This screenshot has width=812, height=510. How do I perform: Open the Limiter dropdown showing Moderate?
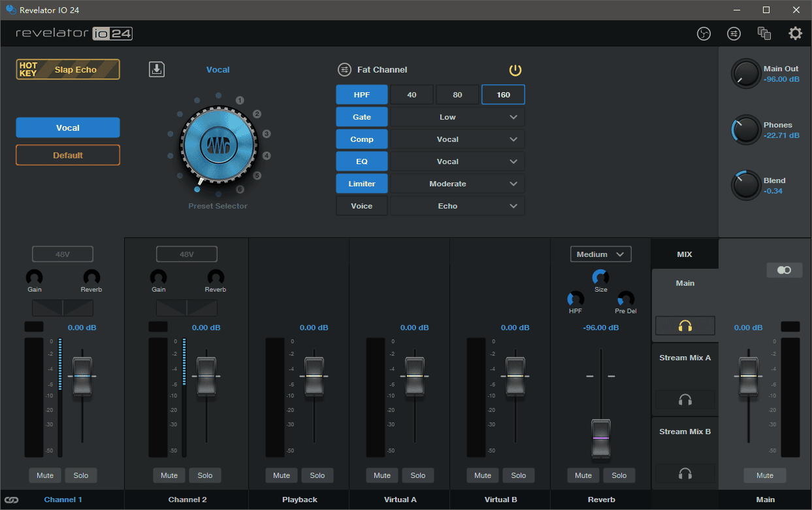(x=457, y=184)
